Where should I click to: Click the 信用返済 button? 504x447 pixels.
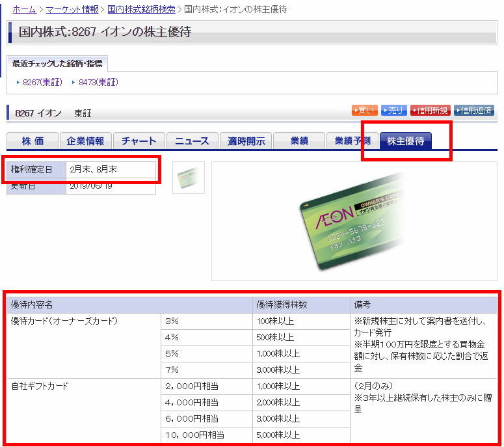[474, 111]
